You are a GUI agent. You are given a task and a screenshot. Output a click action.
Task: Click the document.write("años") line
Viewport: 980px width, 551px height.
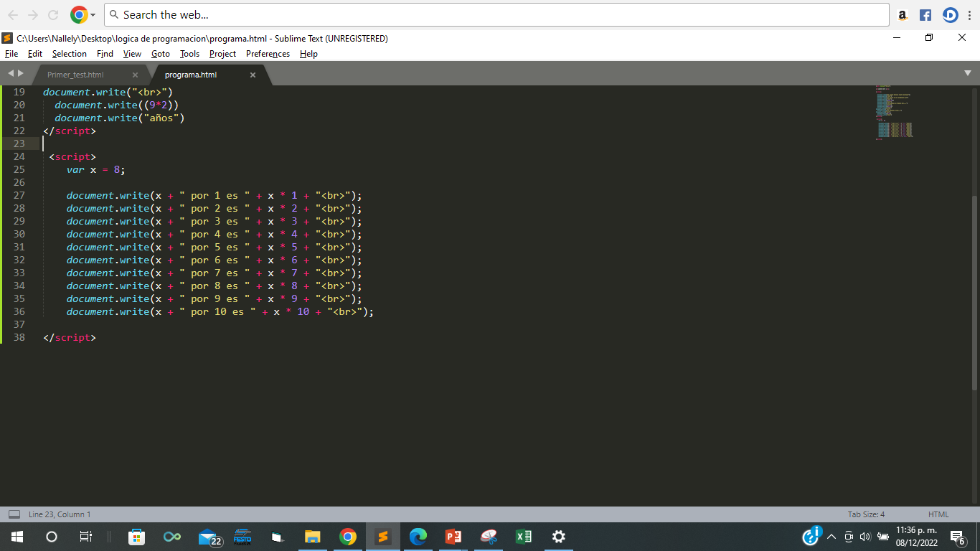click(x=120, y=118)
